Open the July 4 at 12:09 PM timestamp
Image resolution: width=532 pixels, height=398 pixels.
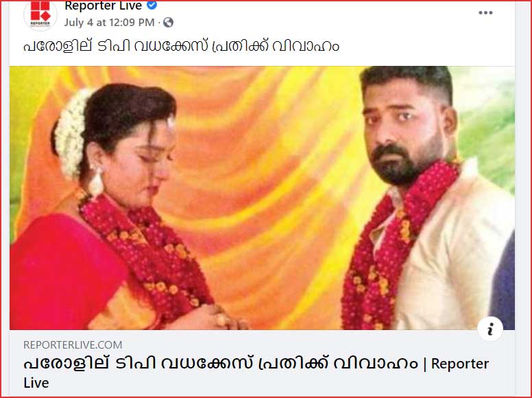point(109,23)
